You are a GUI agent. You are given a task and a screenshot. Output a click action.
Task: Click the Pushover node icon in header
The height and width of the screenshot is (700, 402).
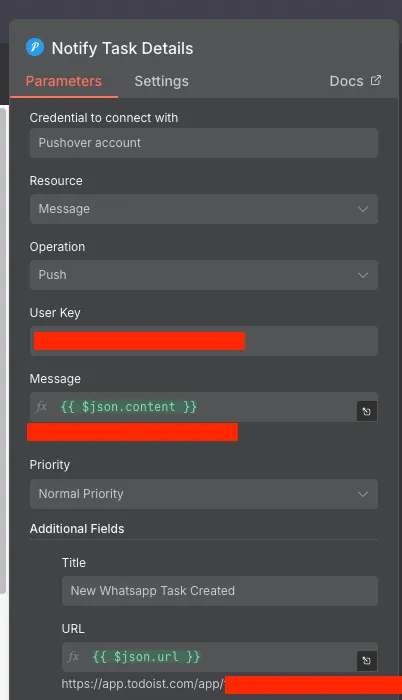point(35,47)
